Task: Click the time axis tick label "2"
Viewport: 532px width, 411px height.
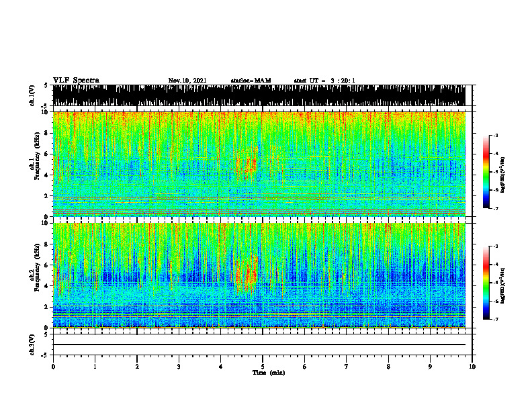Action: pos(137,367)
